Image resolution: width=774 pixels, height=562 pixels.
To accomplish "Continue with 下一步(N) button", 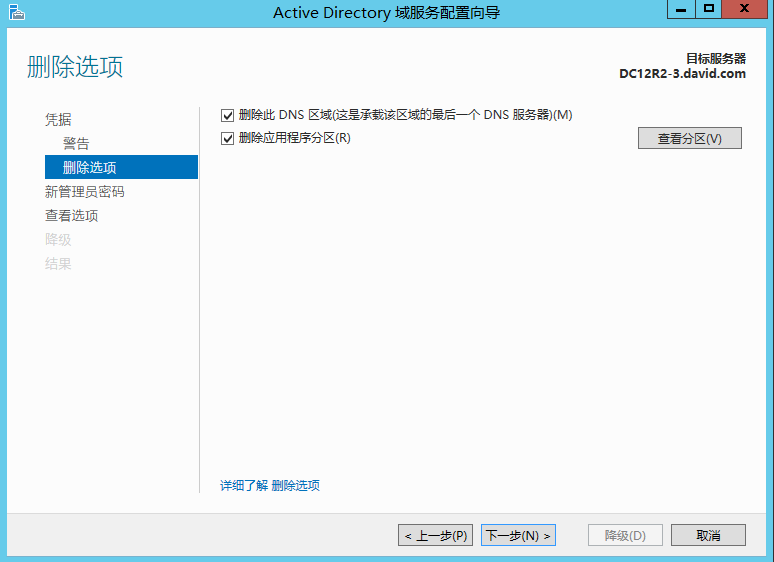I will pyautogui.click(x=518, y=535).
